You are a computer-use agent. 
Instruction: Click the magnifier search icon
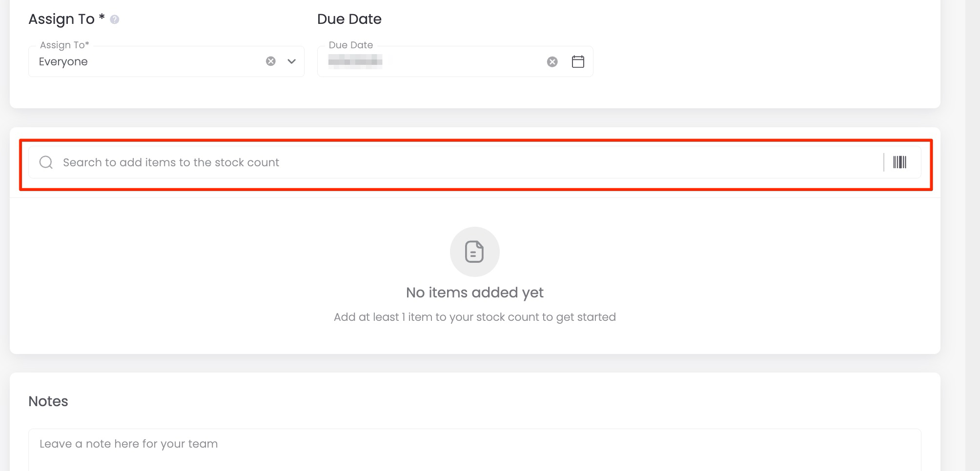(x=46, y=162)
